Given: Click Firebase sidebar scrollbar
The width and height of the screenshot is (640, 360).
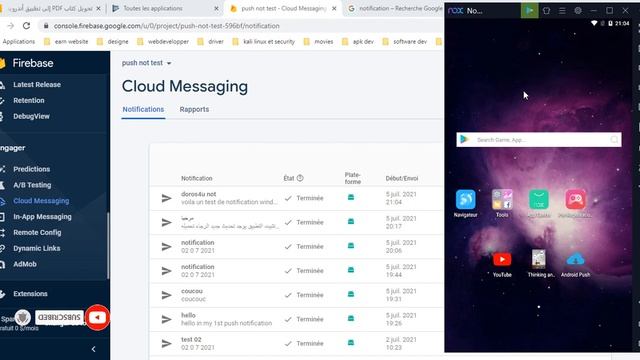Looking at the screenshot, I should click(108, 246).
